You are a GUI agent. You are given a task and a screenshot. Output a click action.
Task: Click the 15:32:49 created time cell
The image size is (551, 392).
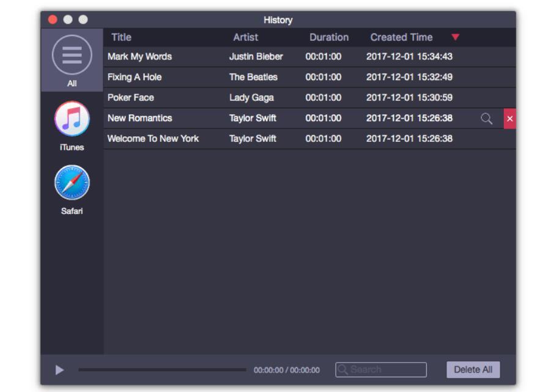(409, 77)
